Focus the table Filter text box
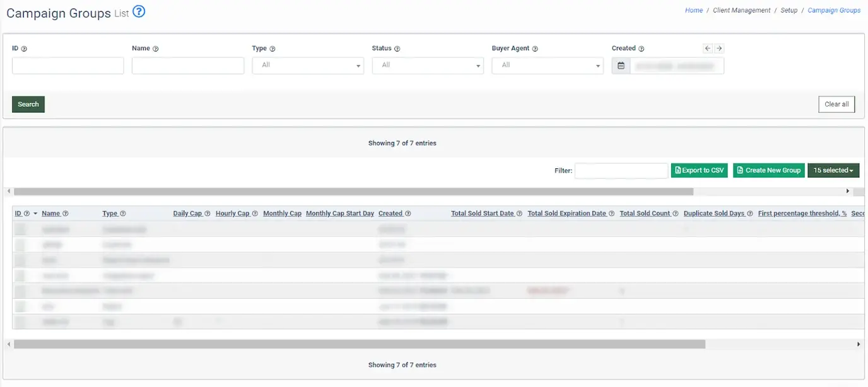Image resolution: width=868 pixels, height=387 pixels. coord(621,170)
